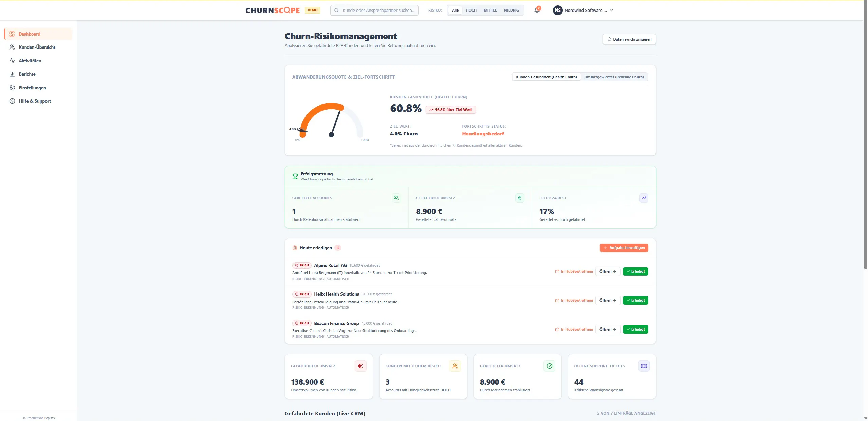Filter by NIEDRIG risk

tap(512, 10)
